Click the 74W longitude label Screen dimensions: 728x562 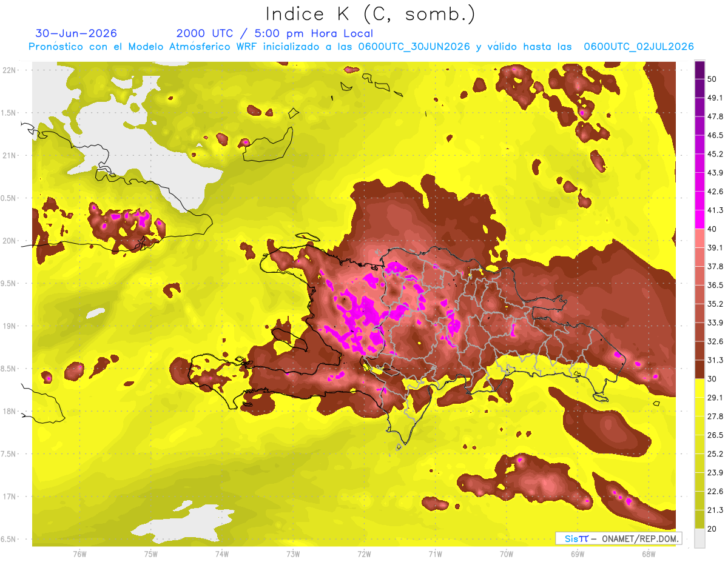coord(221,554)
